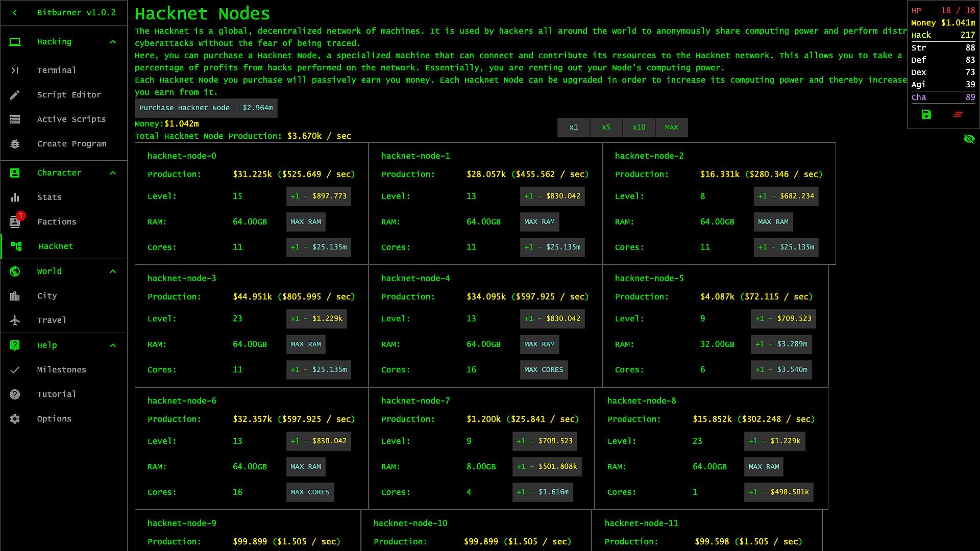Click the Travel airplane icon
Image resolution: width=980 pixels, height=551 pixels.
[x=15, y=320]
